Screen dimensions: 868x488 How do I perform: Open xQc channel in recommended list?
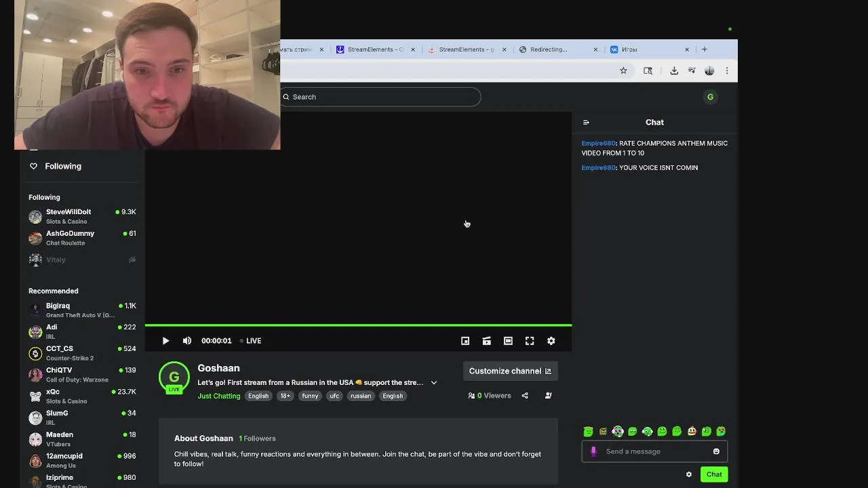pyautogui.click(x=82, y=396)
